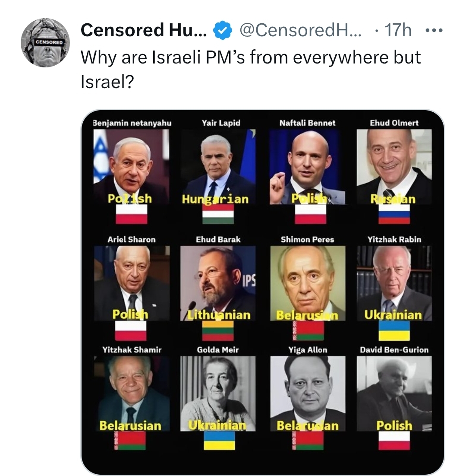Click the Polish flag under Ariel Sharon
The width and height of the screenshot is (466, 476).
[x=130, y=330]
